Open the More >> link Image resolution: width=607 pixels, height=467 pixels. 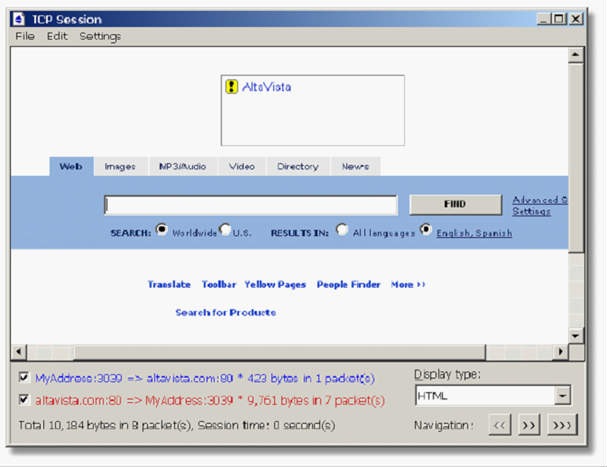pyautogui.click(x=408, y=285)
